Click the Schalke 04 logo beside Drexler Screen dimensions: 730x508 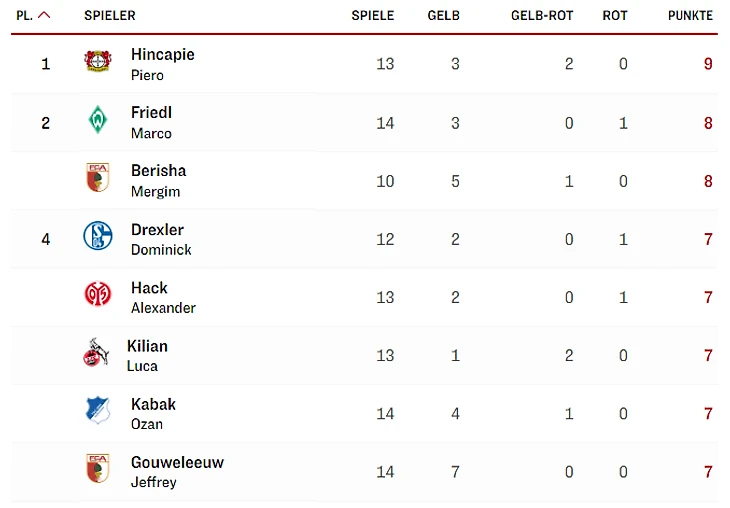(x=98, y=237)
